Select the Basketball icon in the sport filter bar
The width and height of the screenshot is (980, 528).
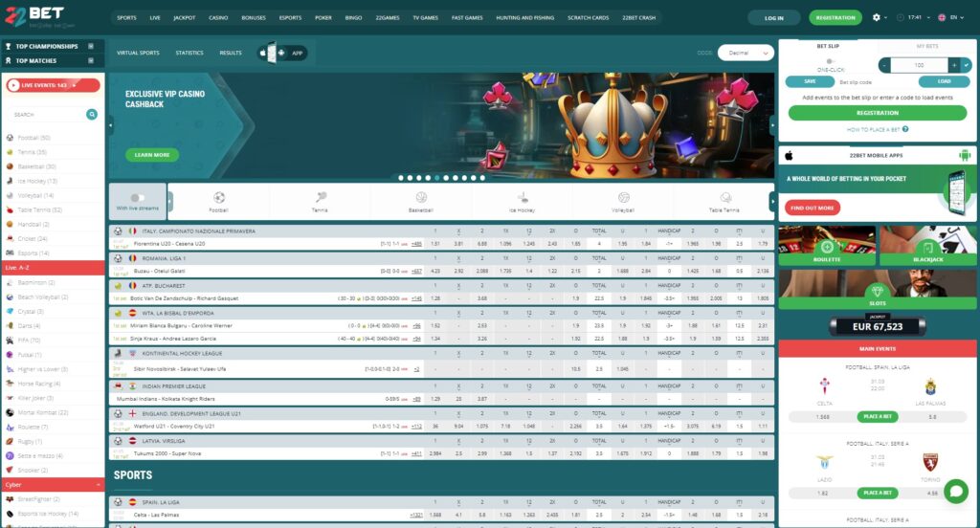[421, 197]
